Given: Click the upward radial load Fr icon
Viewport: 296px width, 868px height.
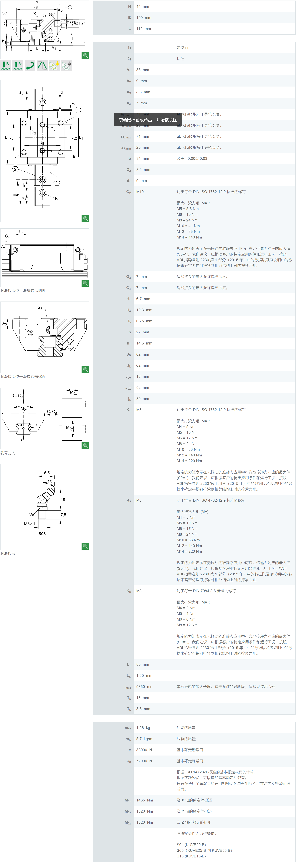Looking at the screenshot, I should coord(18,65).
